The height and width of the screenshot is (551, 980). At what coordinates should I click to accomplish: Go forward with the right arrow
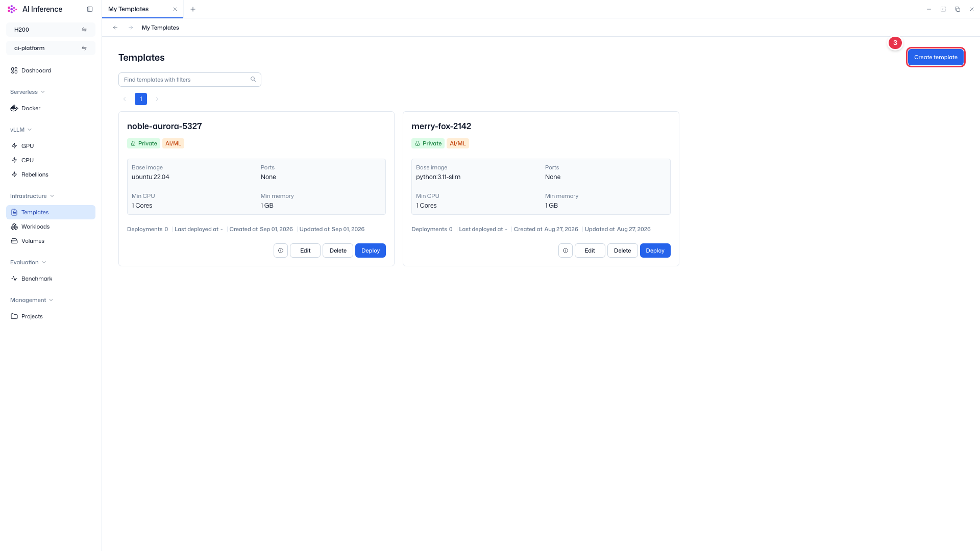131,28
